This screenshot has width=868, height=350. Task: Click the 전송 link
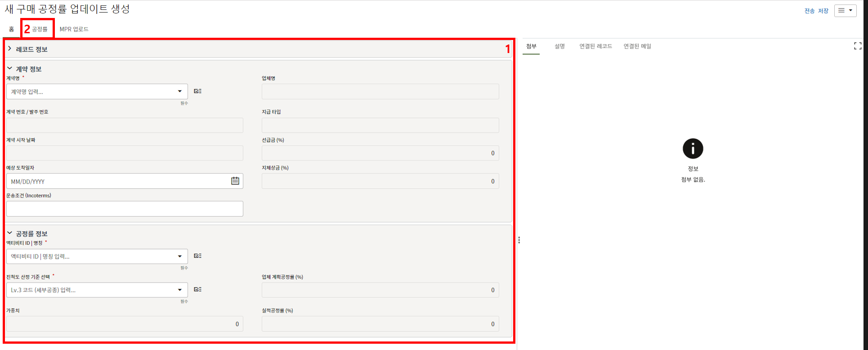tap(810, 11)
